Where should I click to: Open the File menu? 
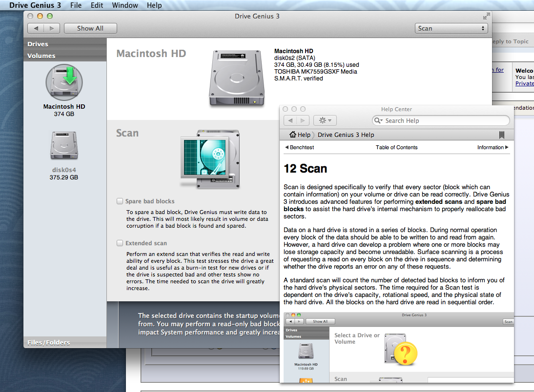pos(76,5)
